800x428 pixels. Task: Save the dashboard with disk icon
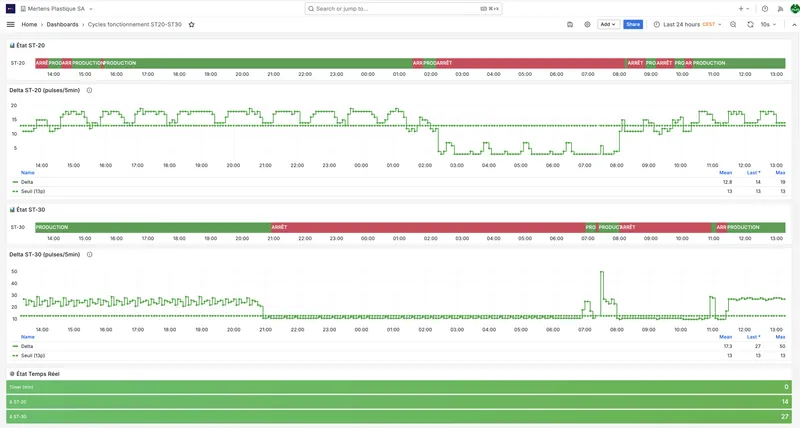[x=570, y=24]
